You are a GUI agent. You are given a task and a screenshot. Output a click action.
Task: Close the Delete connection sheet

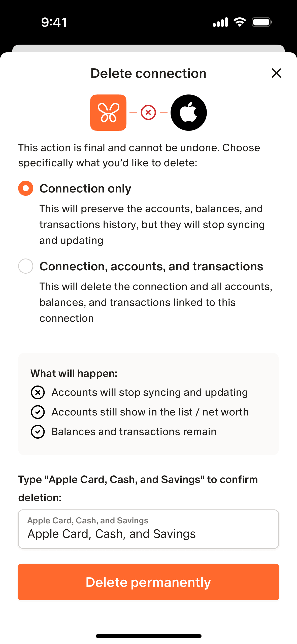click(276, 73)
